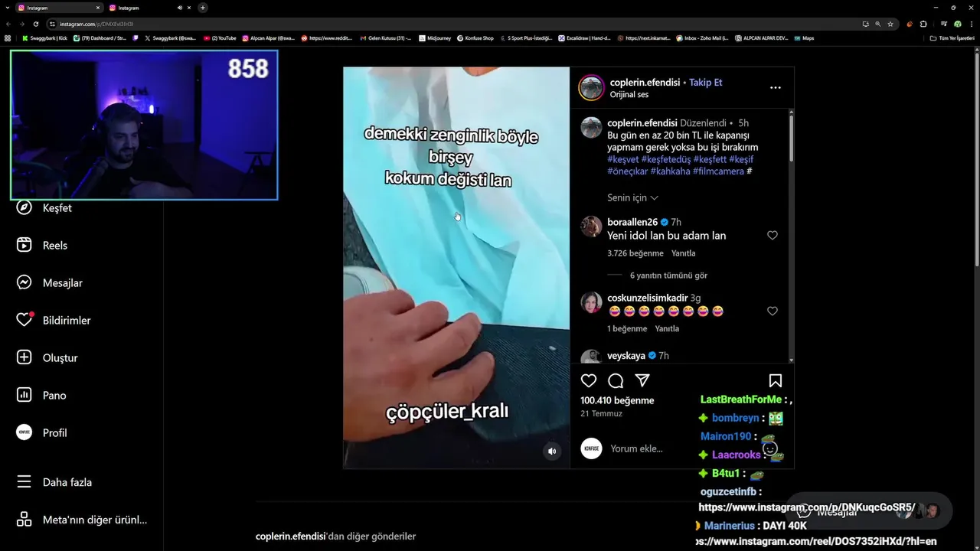The height and width of the screenshot is (551, 980).
Task: Click the browser address bar URL
Action: pyautogui.click(x=96, y=24)
